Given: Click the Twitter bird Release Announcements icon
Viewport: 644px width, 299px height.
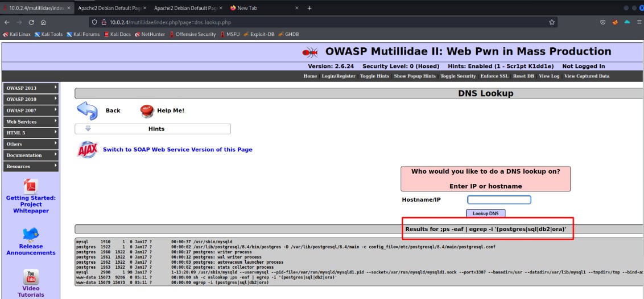Looking at the screenshot, I should tap(31, 235).
